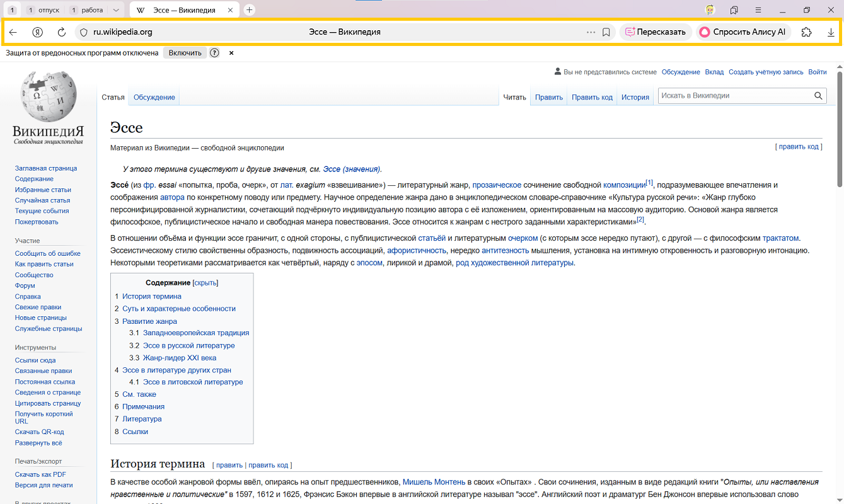Hide the table of contents via скрыть
Viewport: 844px width, 504px height.
coord(205,283)
